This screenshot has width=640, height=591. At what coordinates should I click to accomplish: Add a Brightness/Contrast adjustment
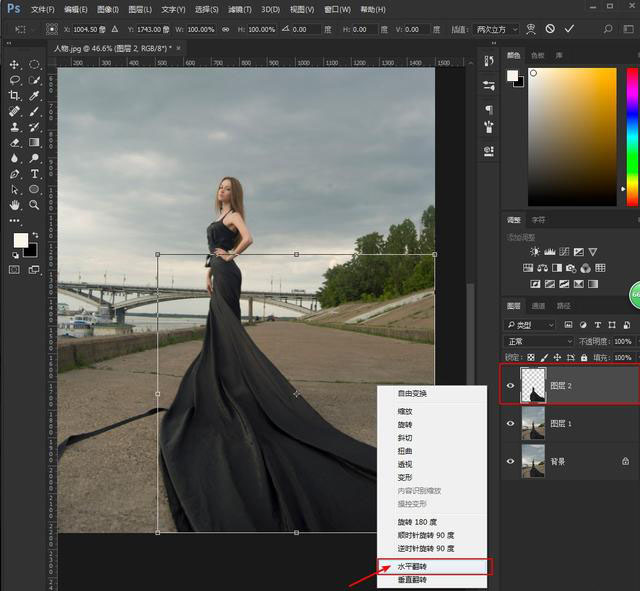click(x=535, y=252)
